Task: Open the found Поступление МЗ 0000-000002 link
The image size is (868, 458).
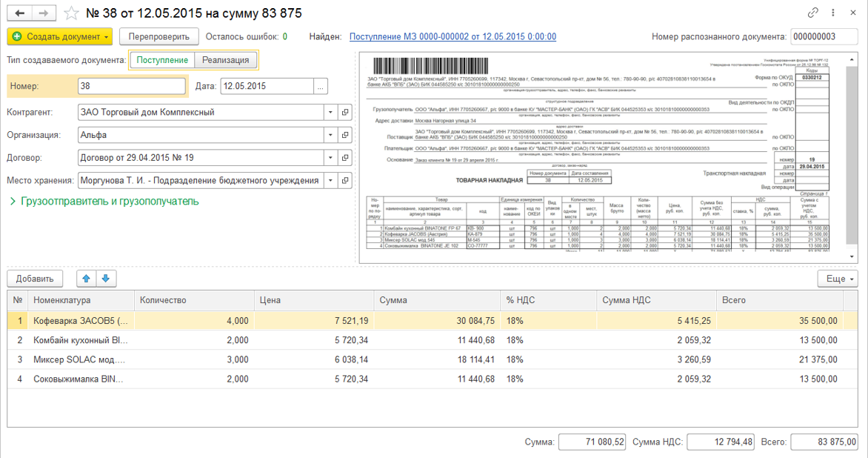Action: pos(453,36)
